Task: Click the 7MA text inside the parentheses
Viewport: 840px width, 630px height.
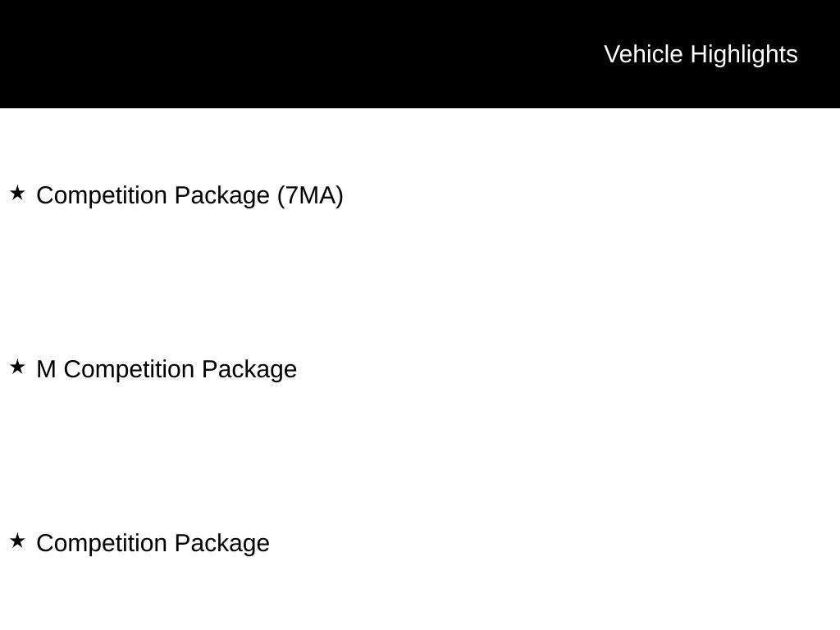Action: (x=310, y=195)
